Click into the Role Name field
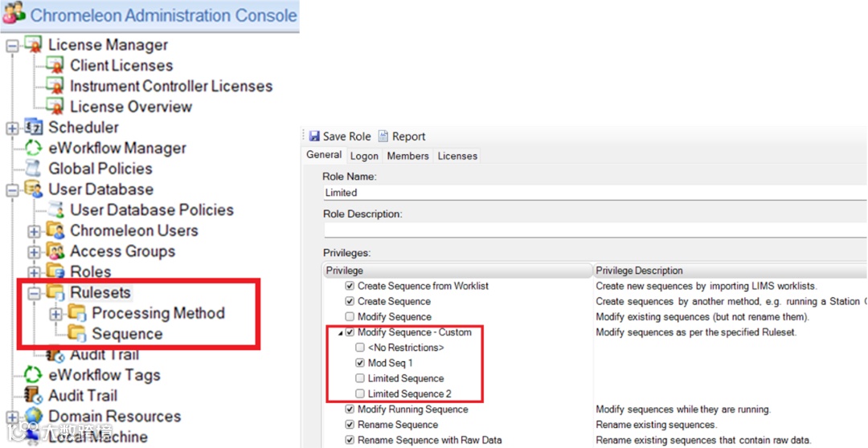The height and width of the screenshot is (448, 868). 595,193
